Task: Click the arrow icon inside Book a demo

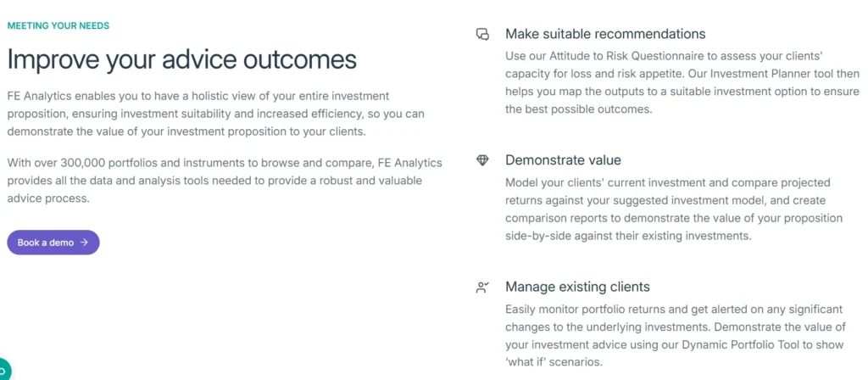Action: pos(84,243)
